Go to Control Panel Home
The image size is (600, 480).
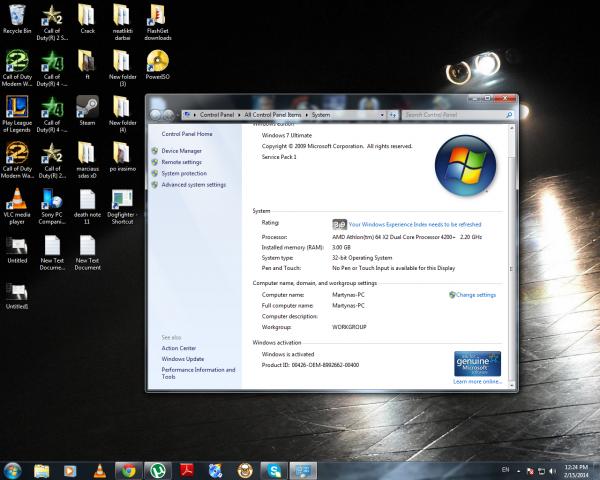coord(186,133)
